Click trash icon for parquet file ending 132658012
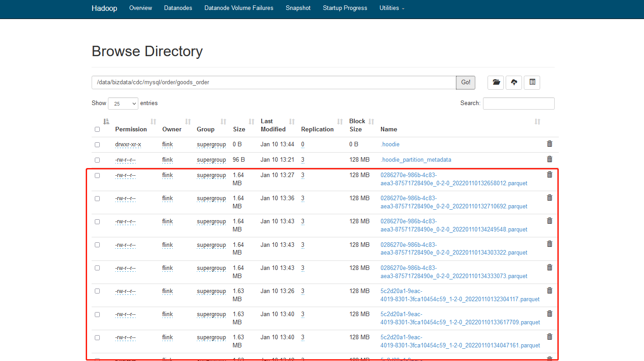The height and width of the screenshot is (361, 644). (x=550, y=174)
